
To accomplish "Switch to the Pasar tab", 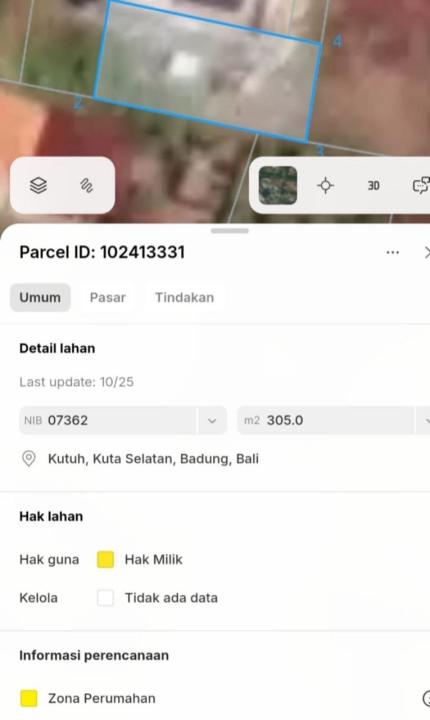I will 108,298.
